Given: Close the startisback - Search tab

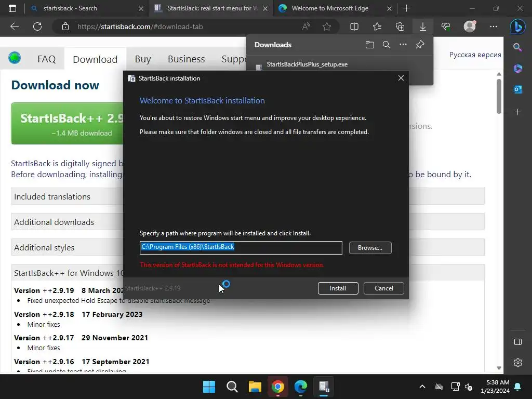Looking at the screenshot, I should [141, 8].
